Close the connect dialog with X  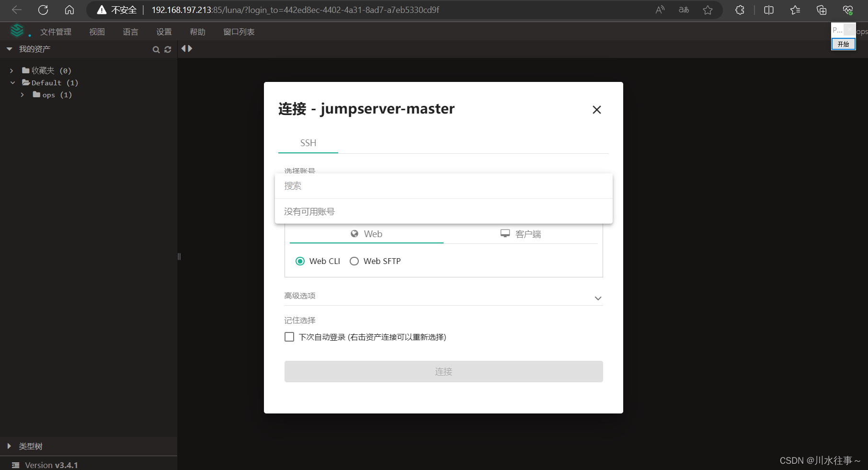[x=596, y=110]
